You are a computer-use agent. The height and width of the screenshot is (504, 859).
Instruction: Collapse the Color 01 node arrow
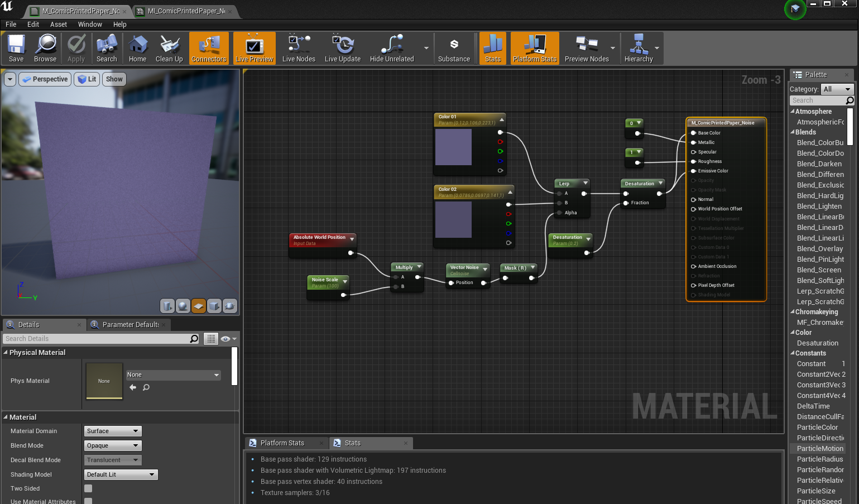pos(502,119)
